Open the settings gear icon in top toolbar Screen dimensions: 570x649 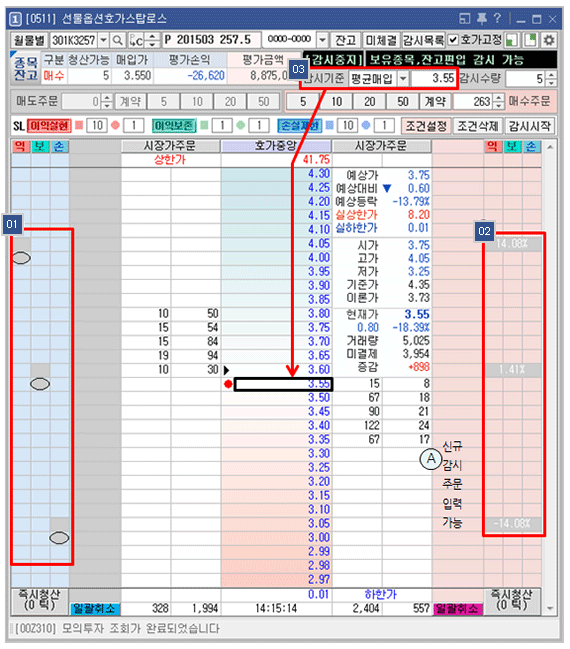point(549,40)
